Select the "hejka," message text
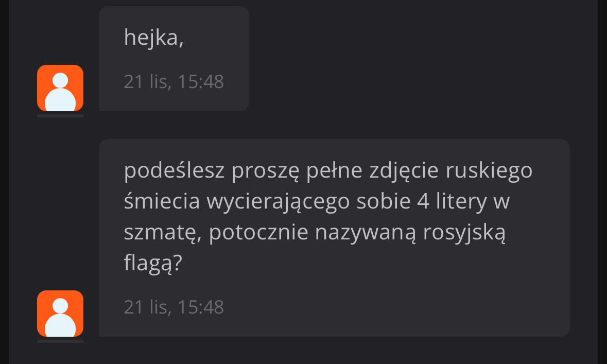The height and width of the screenshot is (364, 607). click(x=153, y=38)
